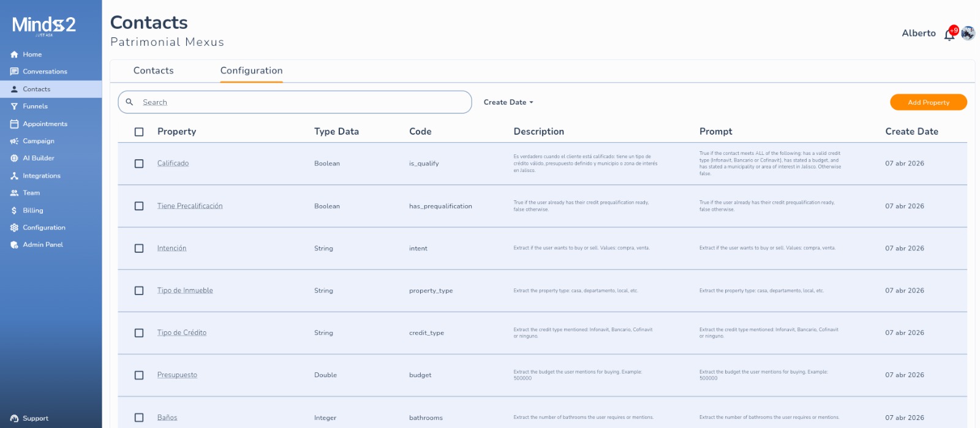Viewport: 980px width, 428px height.
Task: Click the Integrations icon
Action: coord(14,176)
